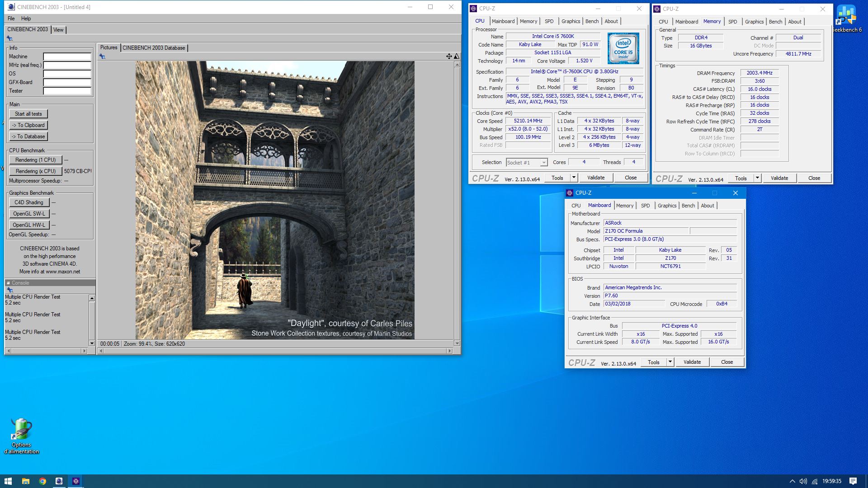Image resolution: width=868 pixels, height=488 pixels.
Task: Open the Tools dropdown arrow in the CPU-Z Mainboard window
Action: 670,362
